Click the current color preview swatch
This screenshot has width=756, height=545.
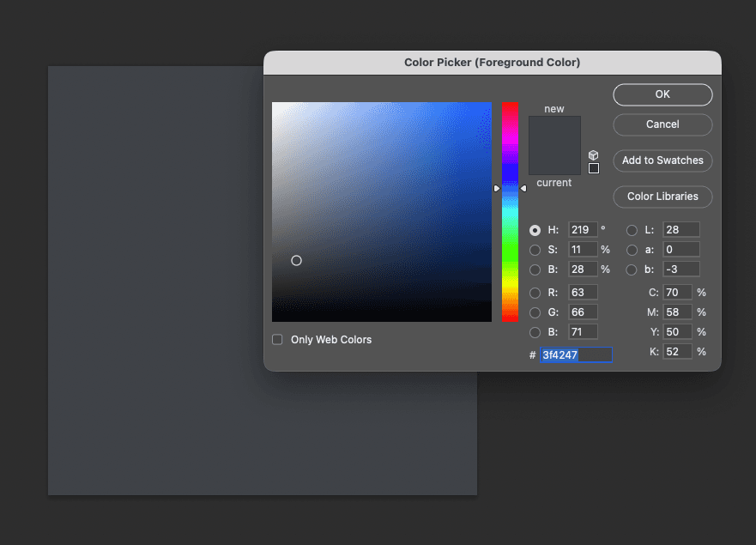pos(554,160)
